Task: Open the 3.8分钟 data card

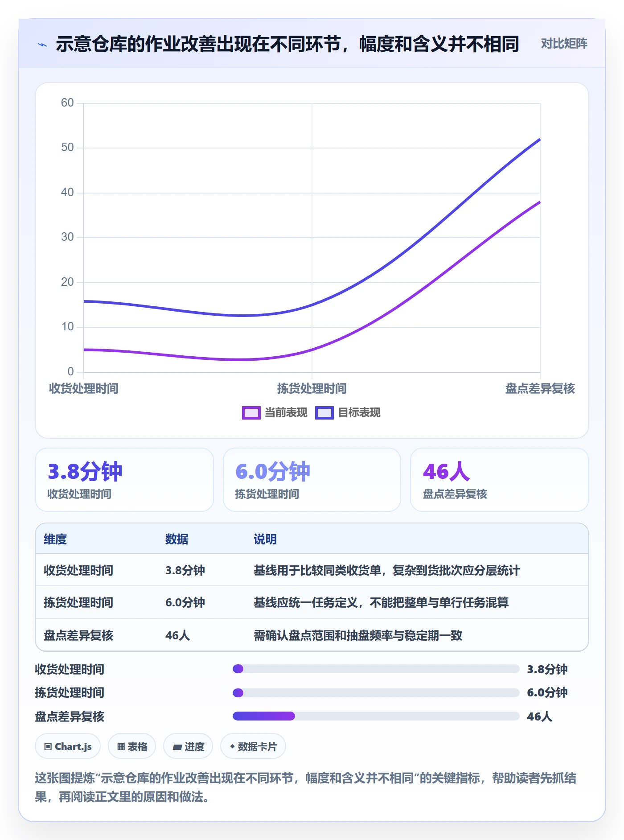Action: coord(124,480)
